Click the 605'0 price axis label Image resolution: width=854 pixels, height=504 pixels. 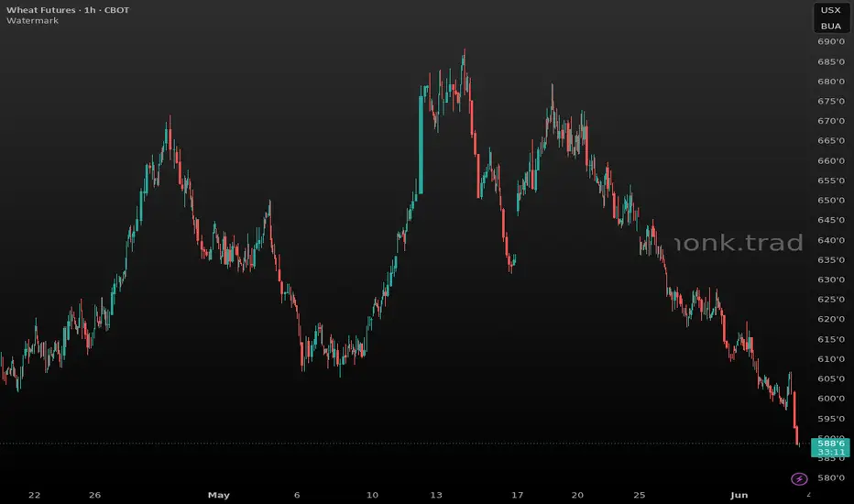point(830,378)
